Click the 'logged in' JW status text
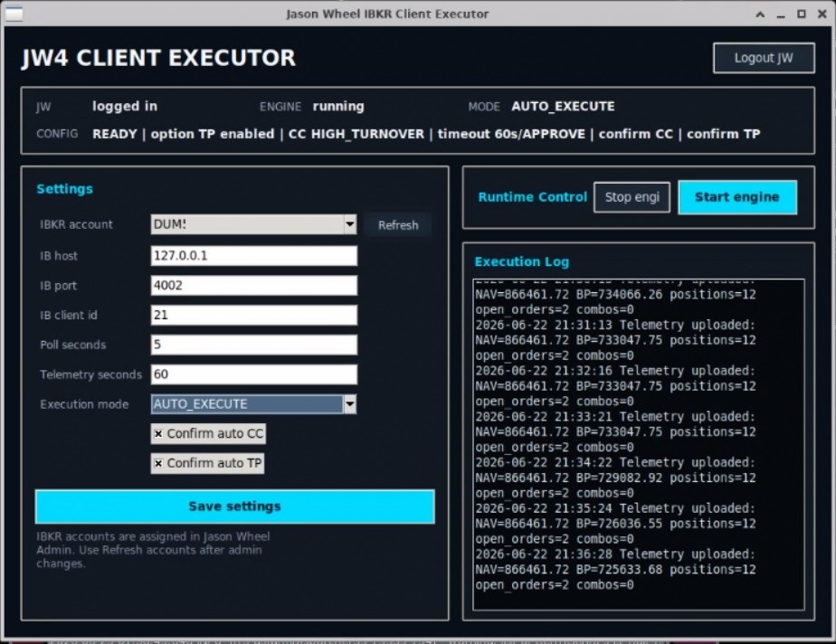This screenshot has height=644, width=836. (x=125, y=106)
